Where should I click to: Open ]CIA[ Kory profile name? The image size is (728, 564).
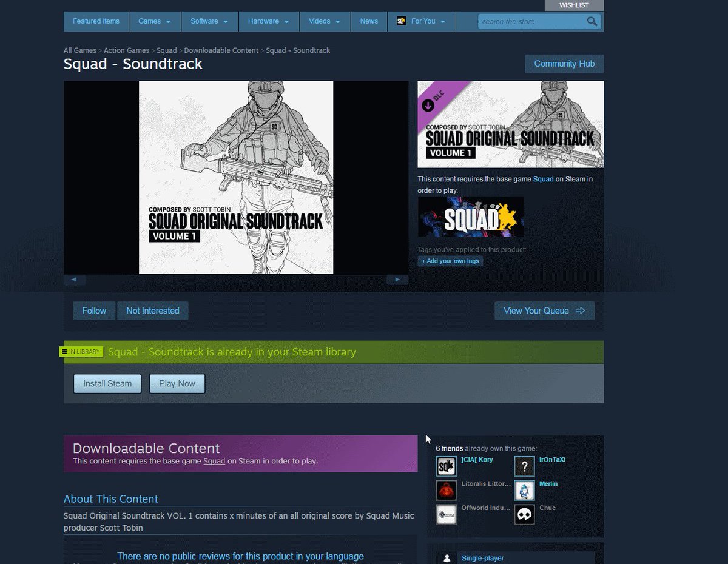(x=477, y=460)
